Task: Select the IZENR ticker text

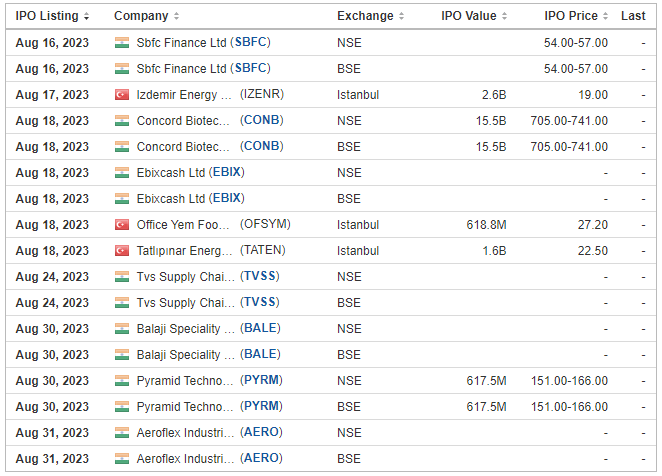Action: click(262, 94)
